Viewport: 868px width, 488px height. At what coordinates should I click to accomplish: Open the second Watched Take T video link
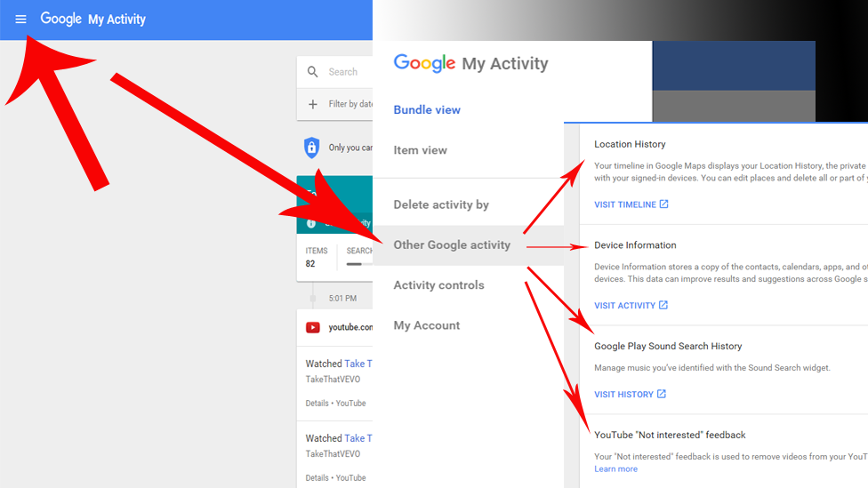click(358, 438)
